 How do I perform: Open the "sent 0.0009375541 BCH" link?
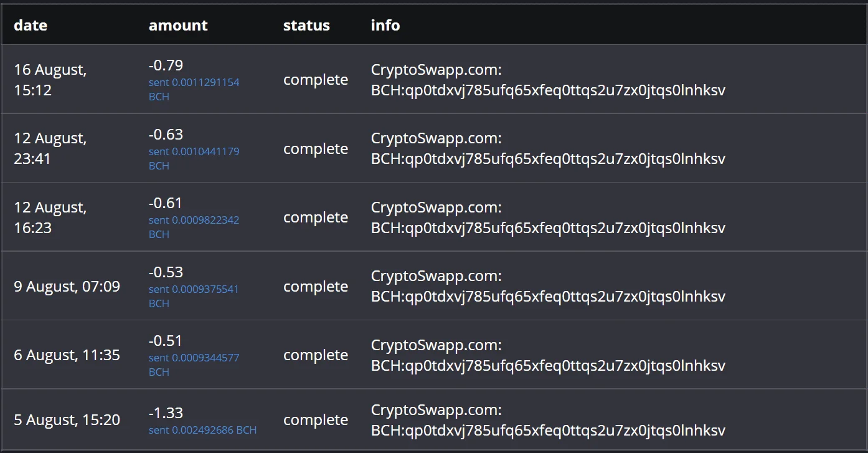tap(194, 296)
